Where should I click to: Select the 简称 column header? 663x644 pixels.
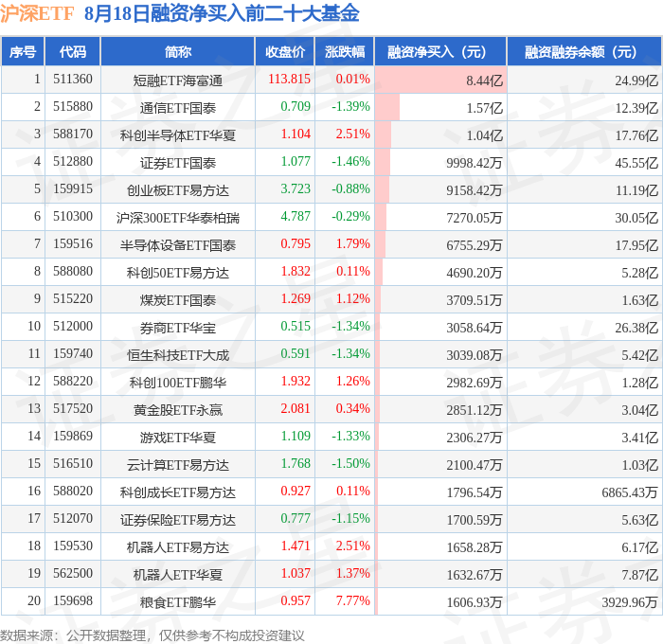(178, 51)
